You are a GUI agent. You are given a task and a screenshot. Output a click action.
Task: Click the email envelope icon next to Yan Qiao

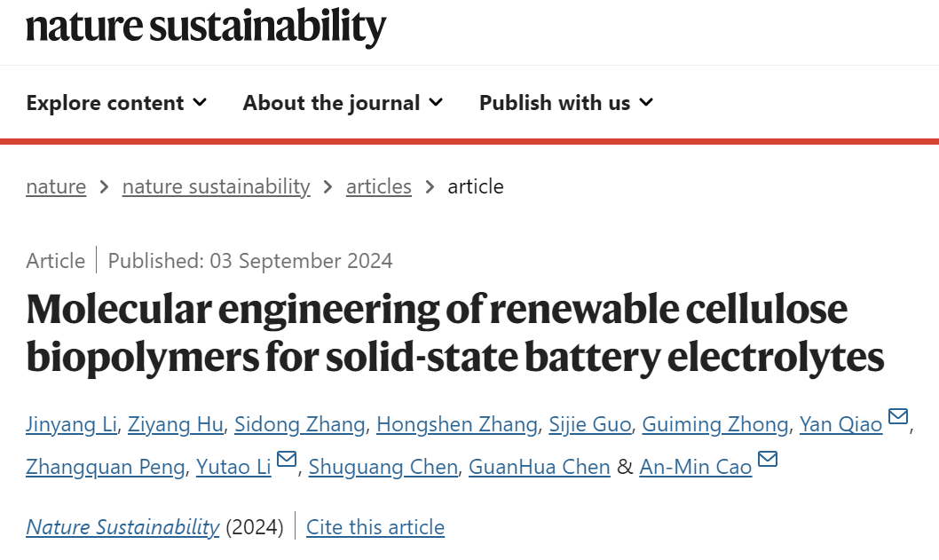[x=897, y=415]
